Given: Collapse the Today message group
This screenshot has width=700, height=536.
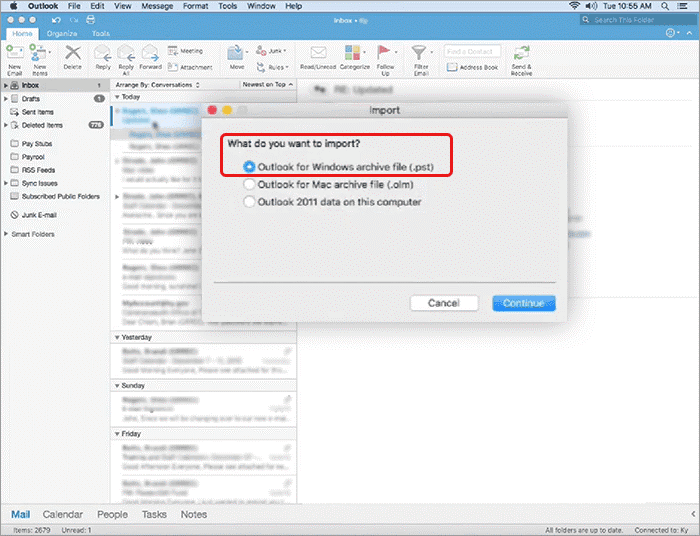Looking at the screenshot, I should pyautogui.click(x=117, y=97).
